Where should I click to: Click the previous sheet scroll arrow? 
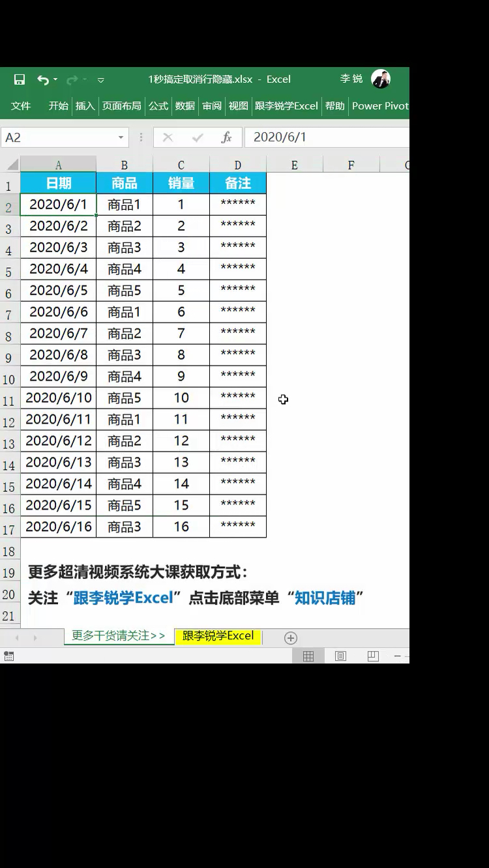tap(17, 638)
